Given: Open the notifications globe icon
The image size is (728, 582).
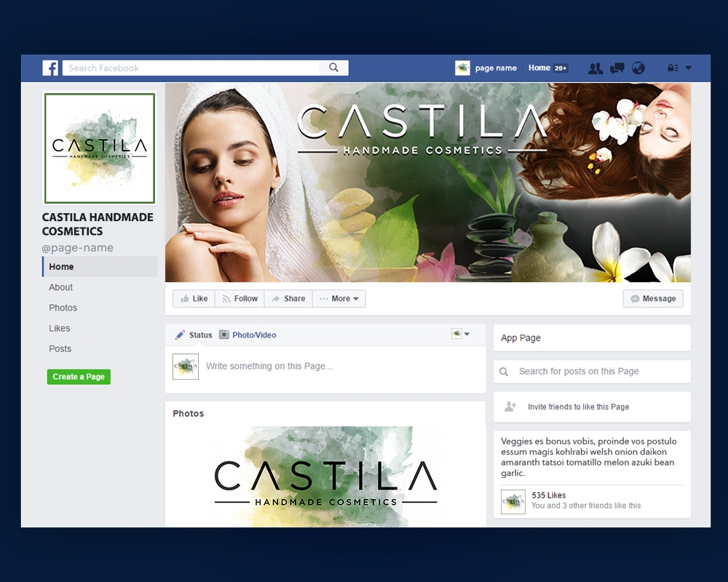Looking at the screenshot, I should (638, 67).
